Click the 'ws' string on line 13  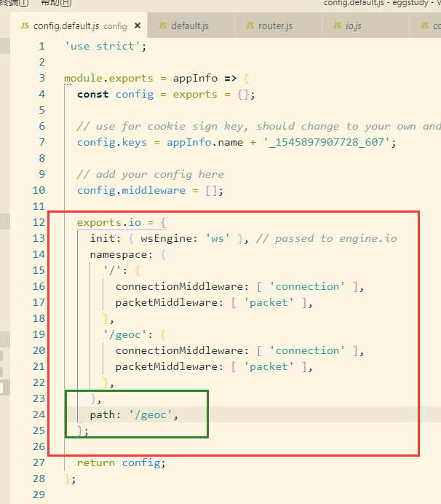[x=218, y=238]
